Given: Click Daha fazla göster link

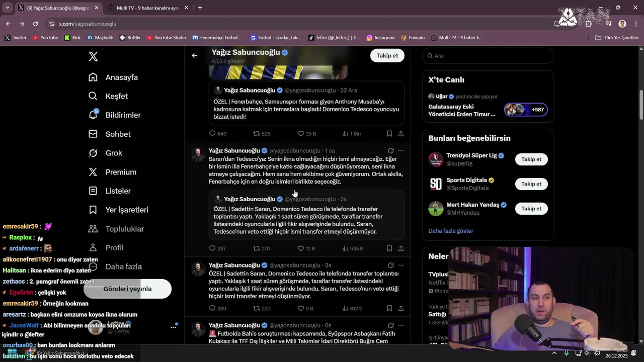Looking at the screenshot, I should (x=451, y=231).
